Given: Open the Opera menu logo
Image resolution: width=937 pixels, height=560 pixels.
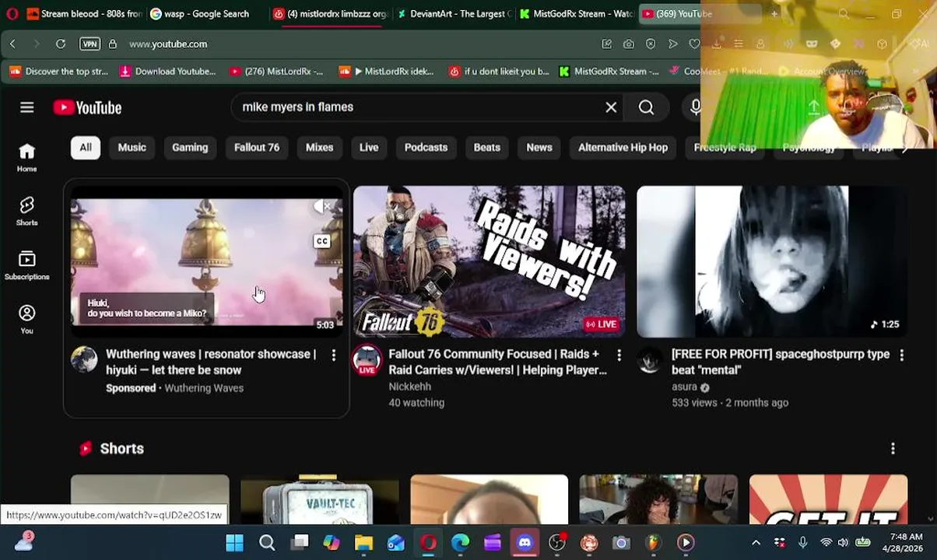Looking at the screenshot, I should 12,14.
